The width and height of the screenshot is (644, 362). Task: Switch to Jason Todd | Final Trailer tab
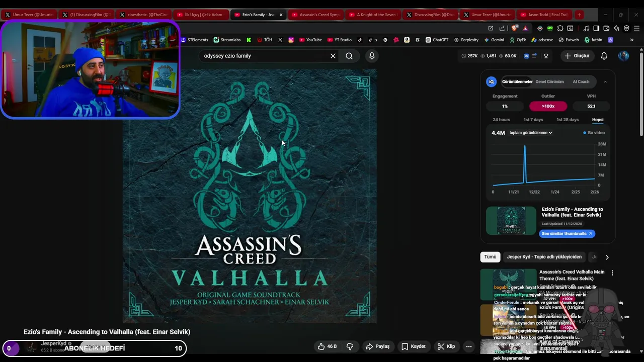543,15
